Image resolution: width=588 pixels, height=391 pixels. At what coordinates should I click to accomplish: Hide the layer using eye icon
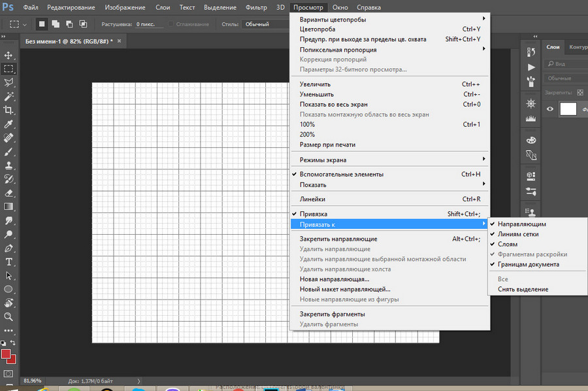pos(550,110)
